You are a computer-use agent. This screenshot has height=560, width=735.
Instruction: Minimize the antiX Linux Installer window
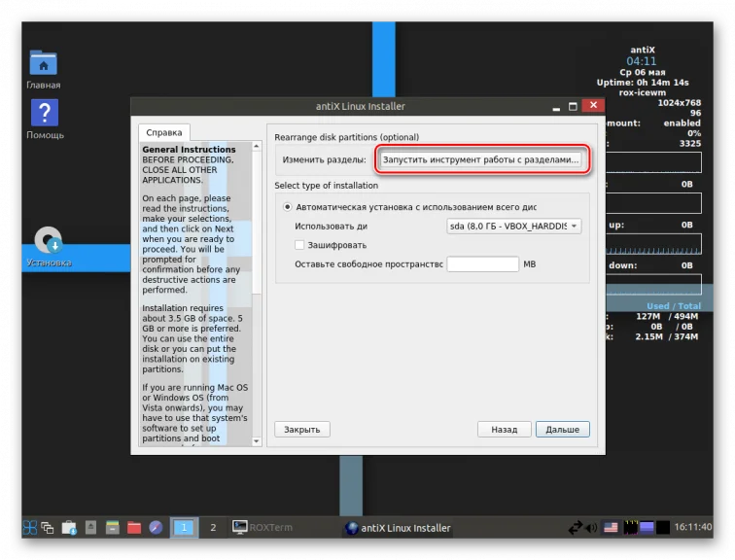[x=556, y=106]
